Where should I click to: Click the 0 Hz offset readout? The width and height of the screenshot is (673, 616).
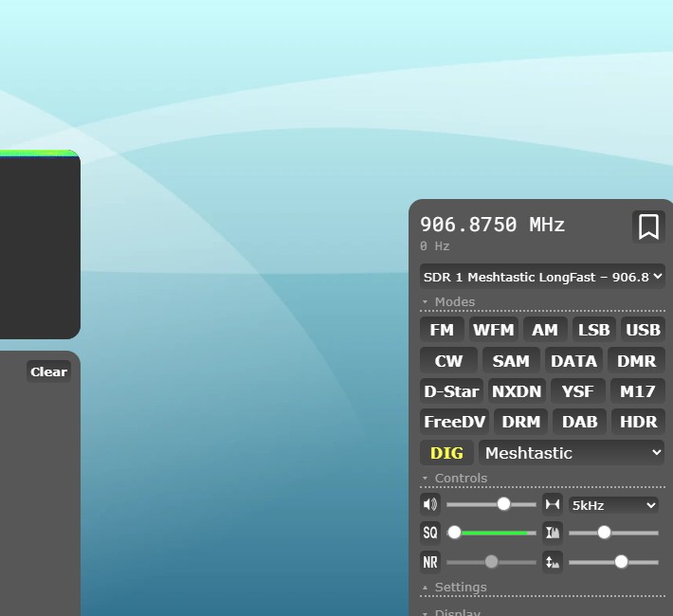(435, 246)
